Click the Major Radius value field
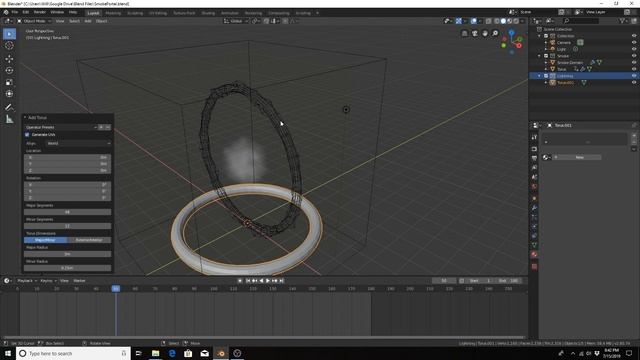The height and width of the screenshot is (360, 640). 67,254
